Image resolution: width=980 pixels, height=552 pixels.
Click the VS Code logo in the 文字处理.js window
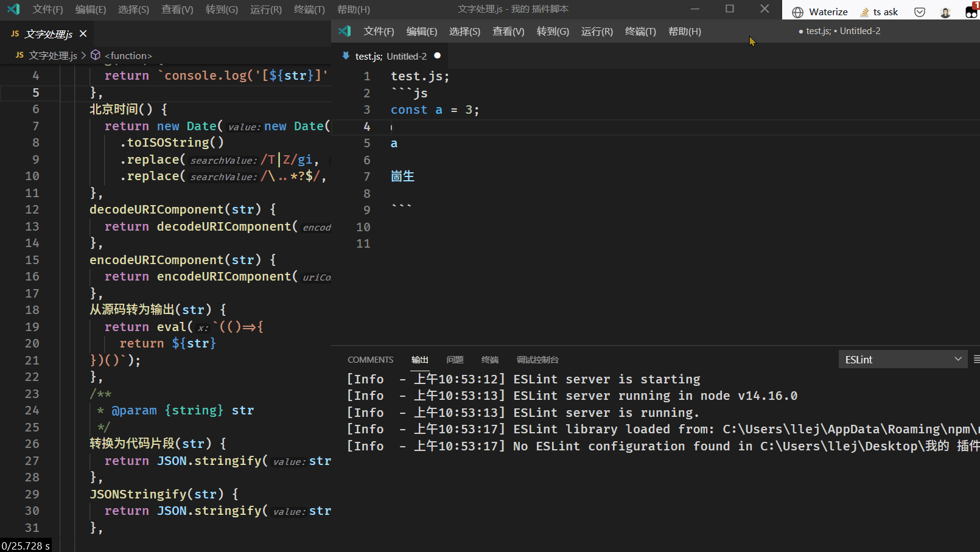click(x=13, y=9)
